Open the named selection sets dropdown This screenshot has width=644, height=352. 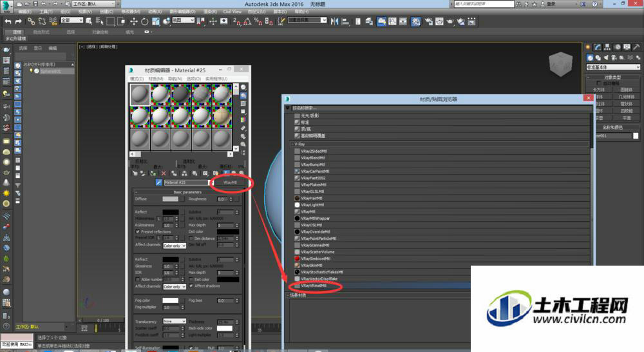tap(307, 20)
